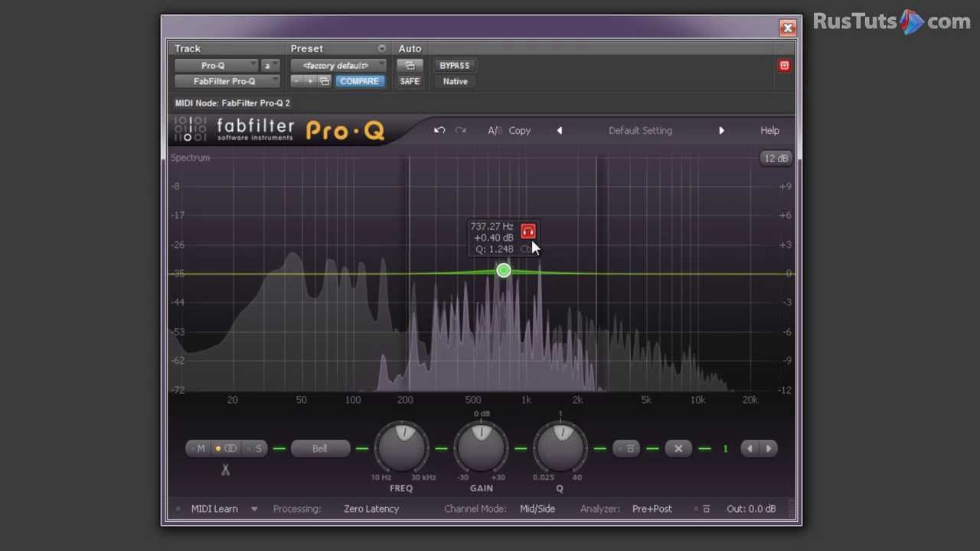
Task: Click the fabfilter Pro-Q logo
Action: 279,130
